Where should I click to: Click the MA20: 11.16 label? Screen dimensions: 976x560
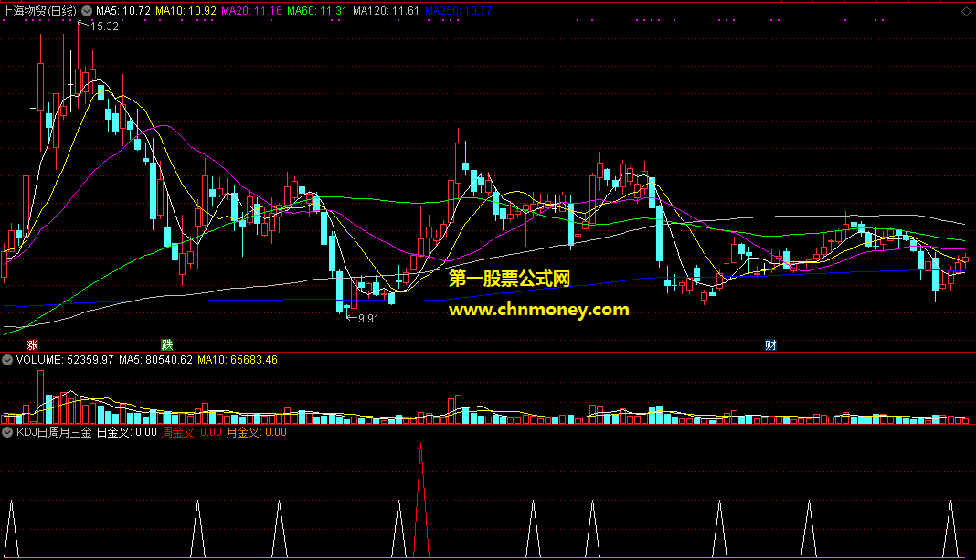(252, 11)
